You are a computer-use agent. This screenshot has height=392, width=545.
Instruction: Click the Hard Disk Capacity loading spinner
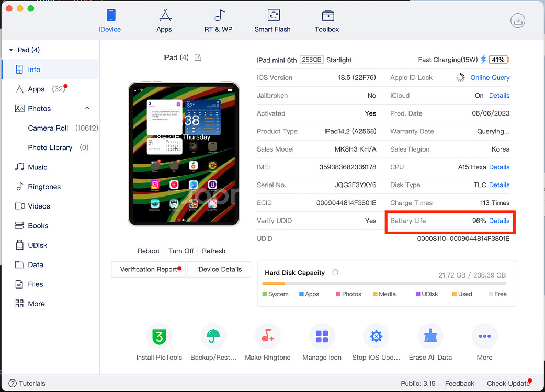click(335, 272)
